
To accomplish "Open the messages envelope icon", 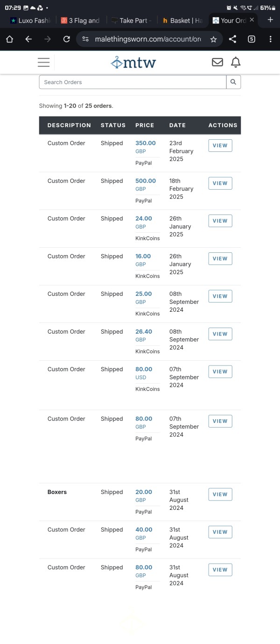I will 217,62.
